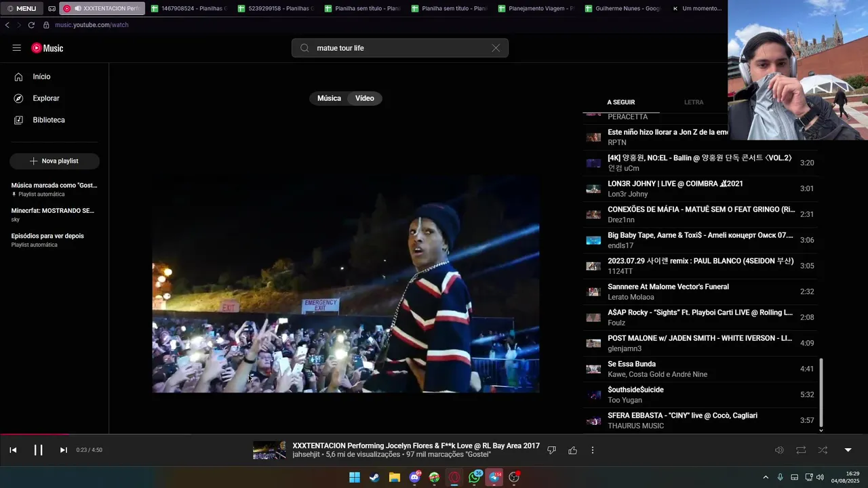868x488 pixels.
Task: Play LON3R JOHNY LIVE @ COIMBRA
Action: pyautogui.click(x=701, y=188)
